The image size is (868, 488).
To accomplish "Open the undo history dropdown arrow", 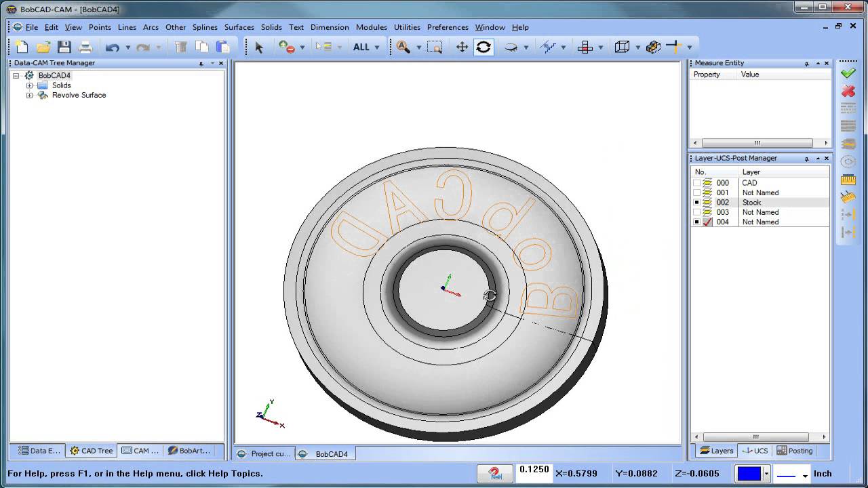I will (127, 47).
